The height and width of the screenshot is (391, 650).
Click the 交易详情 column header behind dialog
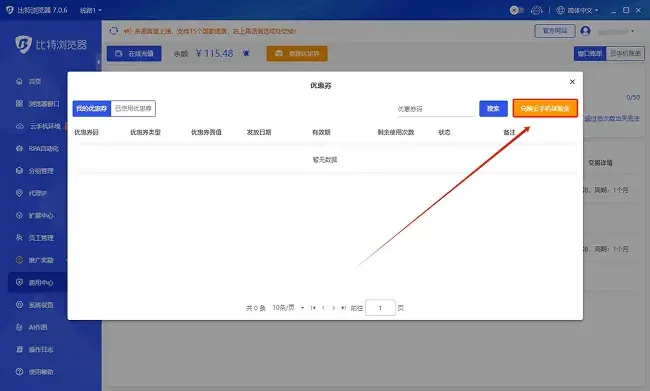point(600,163)
